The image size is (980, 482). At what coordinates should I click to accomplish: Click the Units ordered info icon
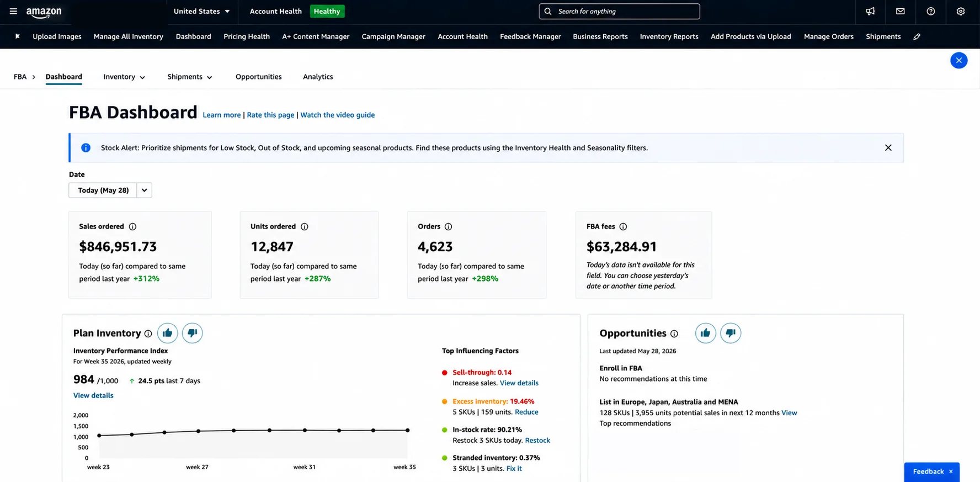point(304,226)
